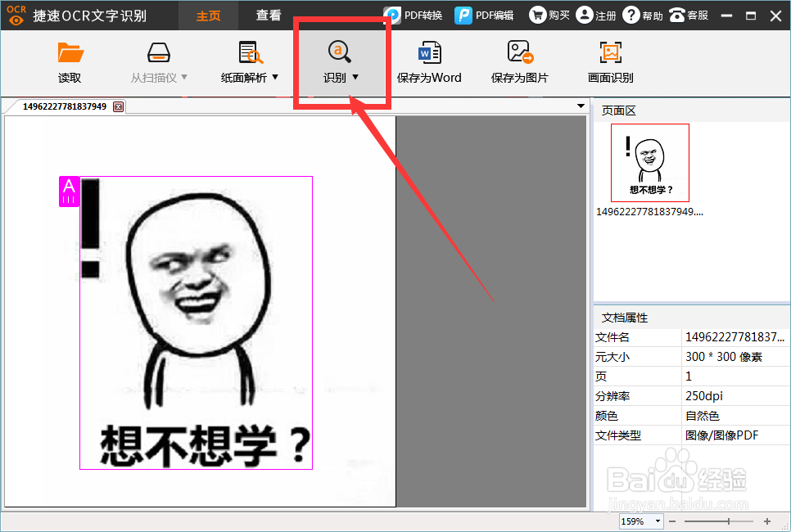Minimize the OCR window
The image size is (791, 532).
tap(726, 16)
